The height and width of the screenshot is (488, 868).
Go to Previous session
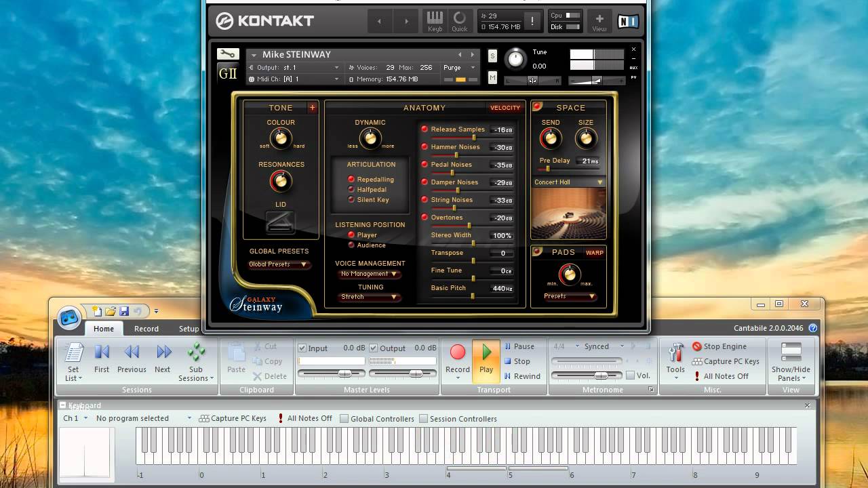(132, 359)
